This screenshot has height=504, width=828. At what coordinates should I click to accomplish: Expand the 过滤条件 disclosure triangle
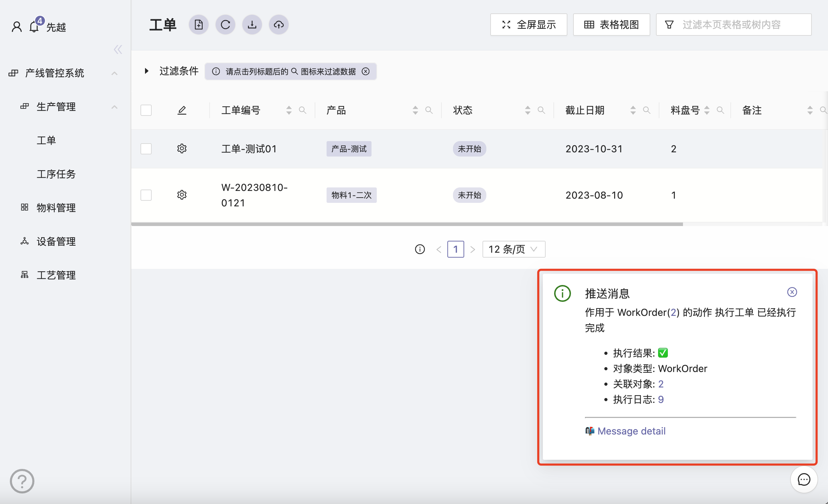(x=146, y=71)
